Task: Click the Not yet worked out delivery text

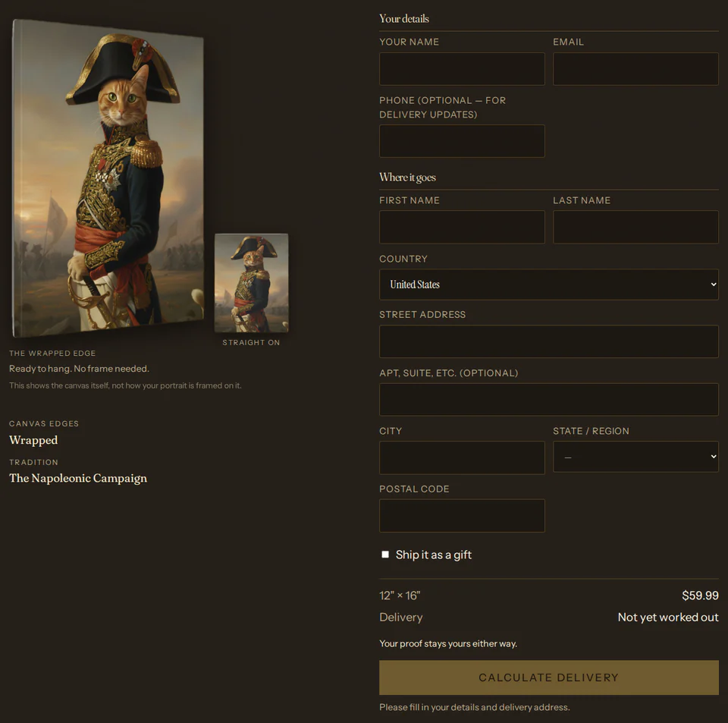Action: (x=667, y=617)
